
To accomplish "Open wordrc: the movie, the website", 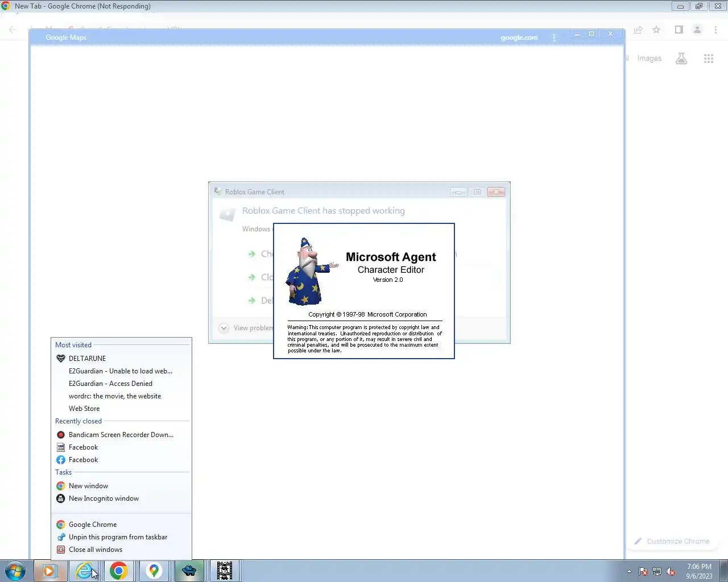I will [121, 396].
